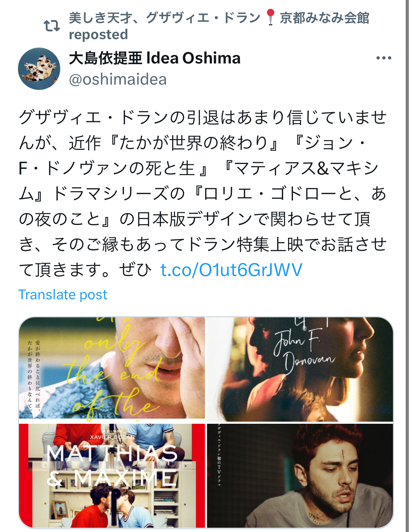Click the @oshimaidea handle
Viewport: 412px width, 532px height.
(118, 79)
